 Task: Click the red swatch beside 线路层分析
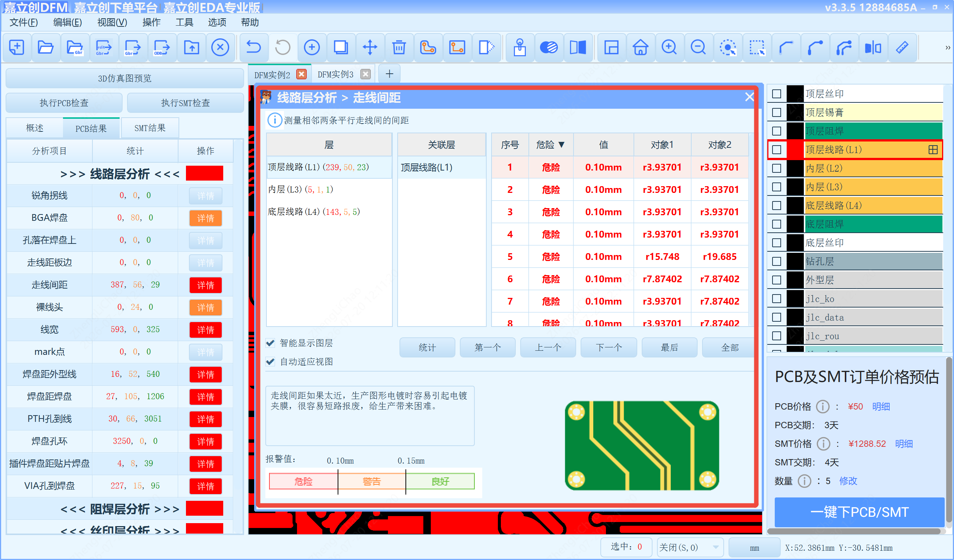coord(205,173)
